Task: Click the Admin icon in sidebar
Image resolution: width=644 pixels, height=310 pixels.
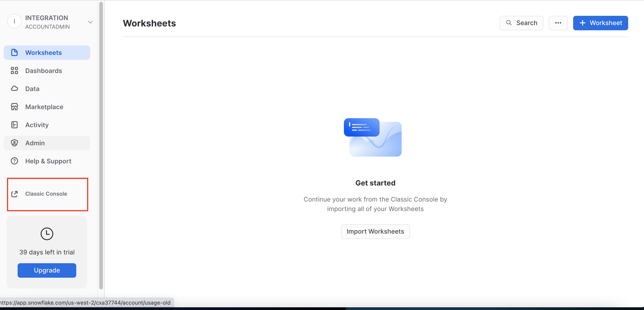Action: 14,143
